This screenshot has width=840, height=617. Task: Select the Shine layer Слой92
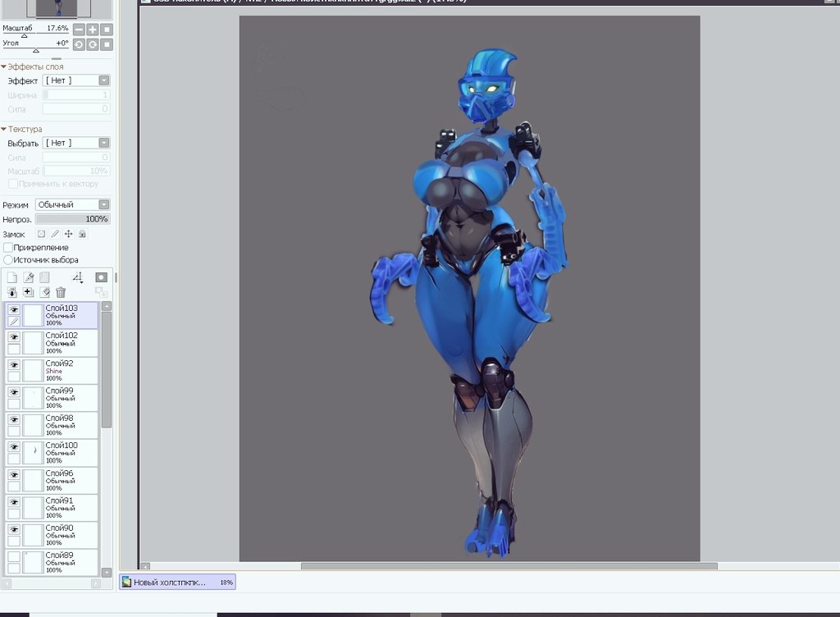(x=52, y=370)
